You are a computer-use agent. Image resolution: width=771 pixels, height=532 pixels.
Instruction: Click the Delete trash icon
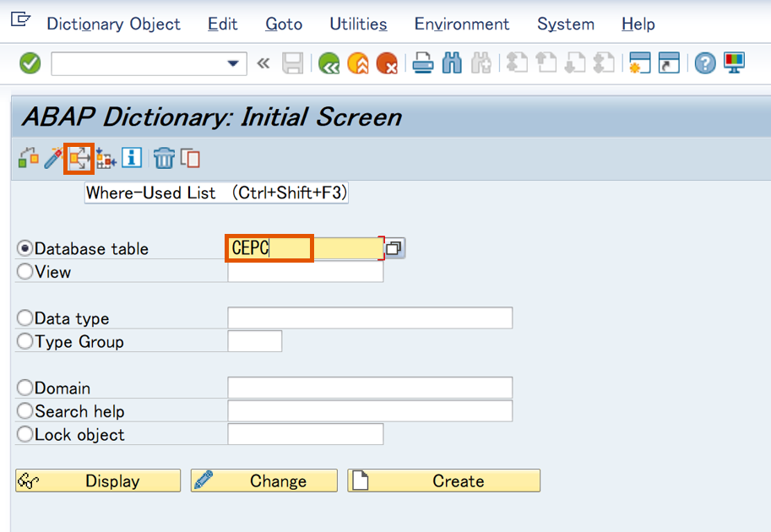tap(163, 158)
